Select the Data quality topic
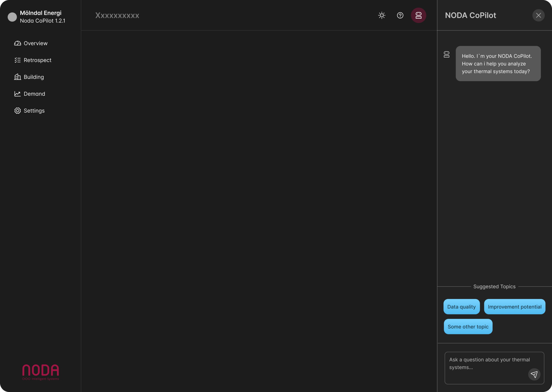 461,306
